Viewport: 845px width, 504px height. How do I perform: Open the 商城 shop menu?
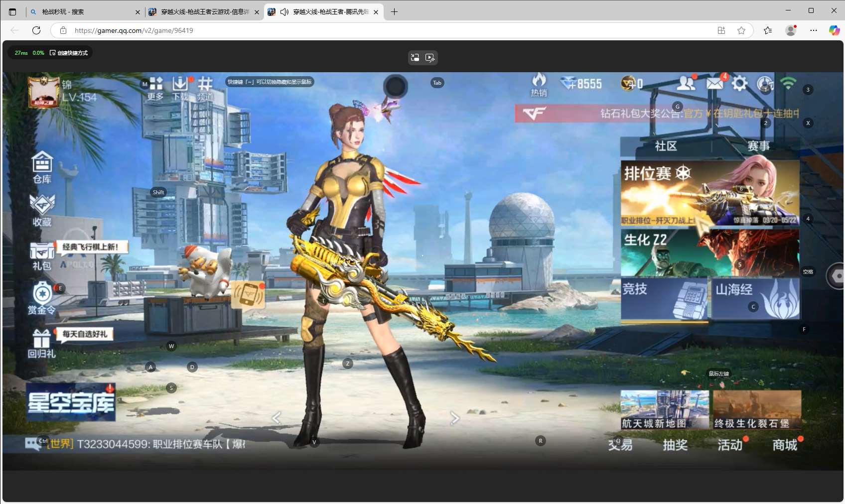[785, 445]
